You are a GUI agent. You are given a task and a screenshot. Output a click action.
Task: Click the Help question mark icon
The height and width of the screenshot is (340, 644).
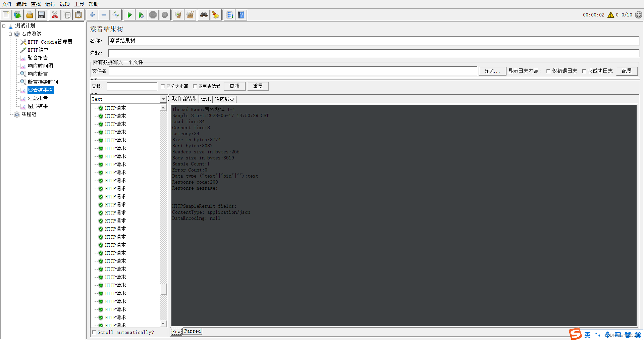pos(241,15)
